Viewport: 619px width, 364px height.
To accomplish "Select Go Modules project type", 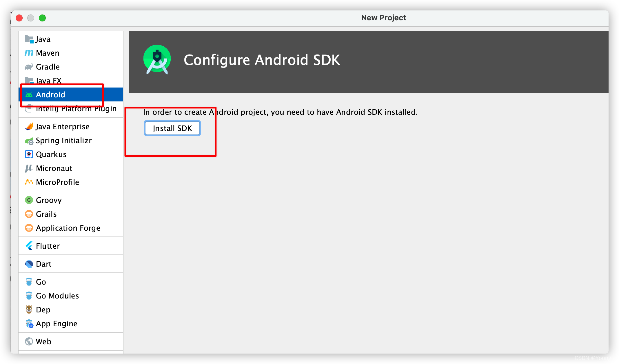I will coord(57,295).
